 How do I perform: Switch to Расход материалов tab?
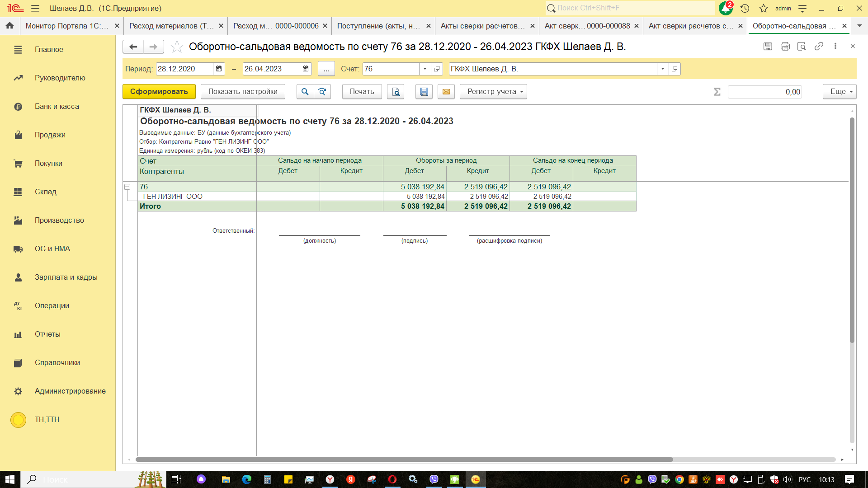point(171,26)
